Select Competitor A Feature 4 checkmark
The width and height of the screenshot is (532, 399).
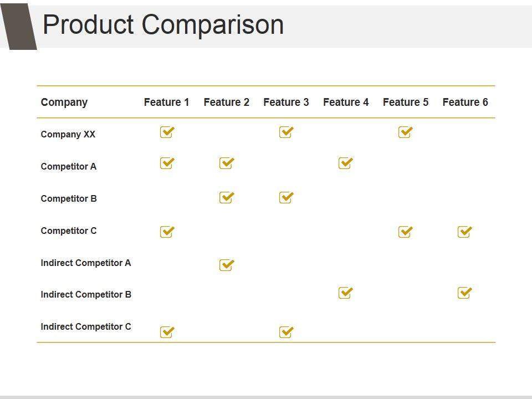(345, 163)
